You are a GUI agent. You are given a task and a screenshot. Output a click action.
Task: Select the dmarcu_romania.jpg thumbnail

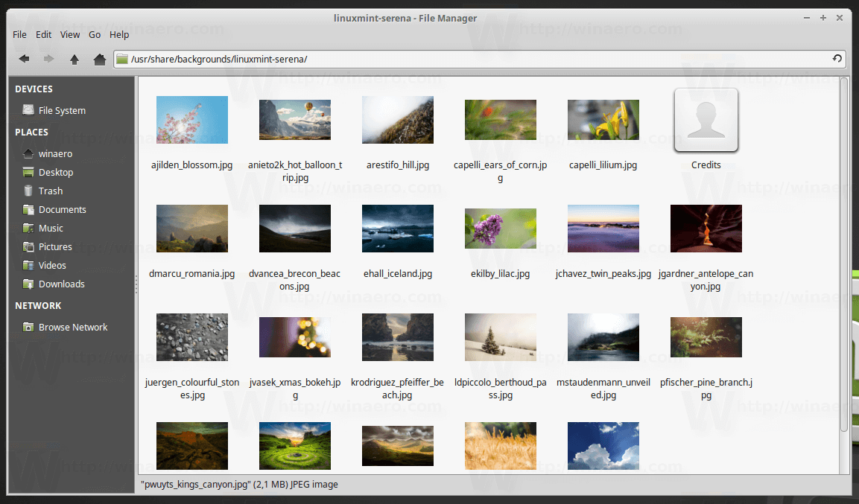tap(191, 229)
